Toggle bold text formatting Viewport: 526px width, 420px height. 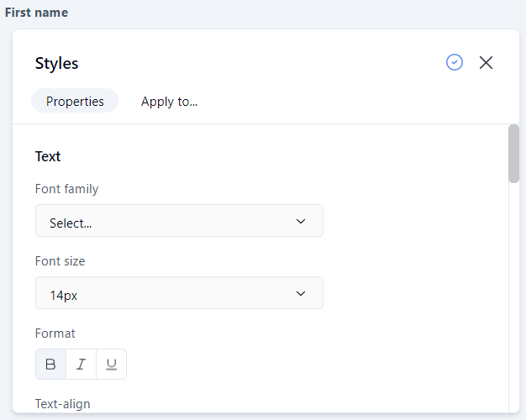[x=50, y=365]
